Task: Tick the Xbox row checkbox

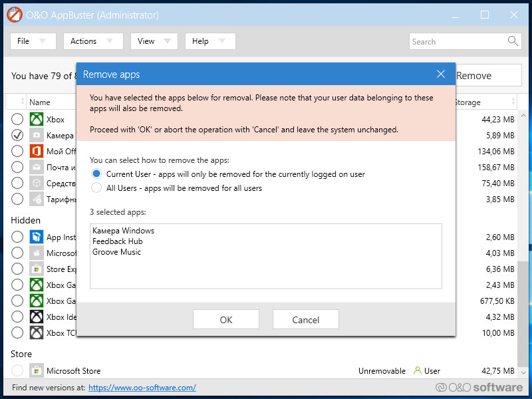Action: (17, 119)
